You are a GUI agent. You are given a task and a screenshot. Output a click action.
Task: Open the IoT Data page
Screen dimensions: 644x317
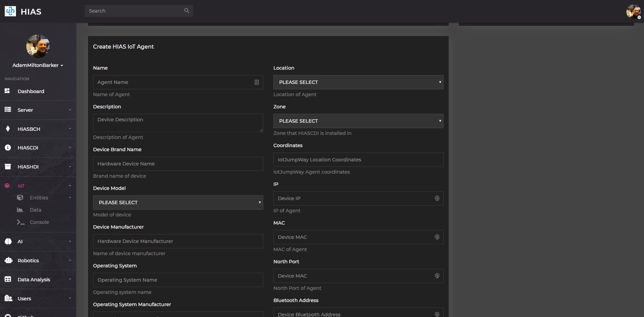pos(36,210)
